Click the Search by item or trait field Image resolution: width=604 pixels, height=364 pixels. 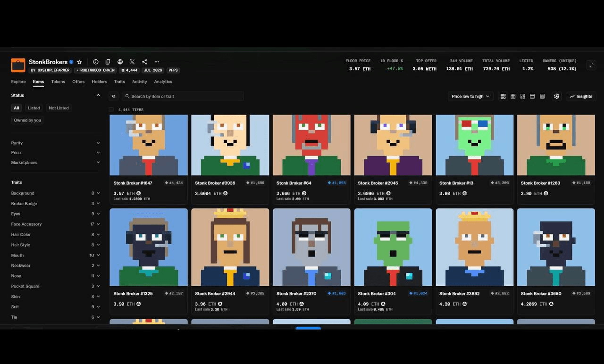(x=183, y=96)
